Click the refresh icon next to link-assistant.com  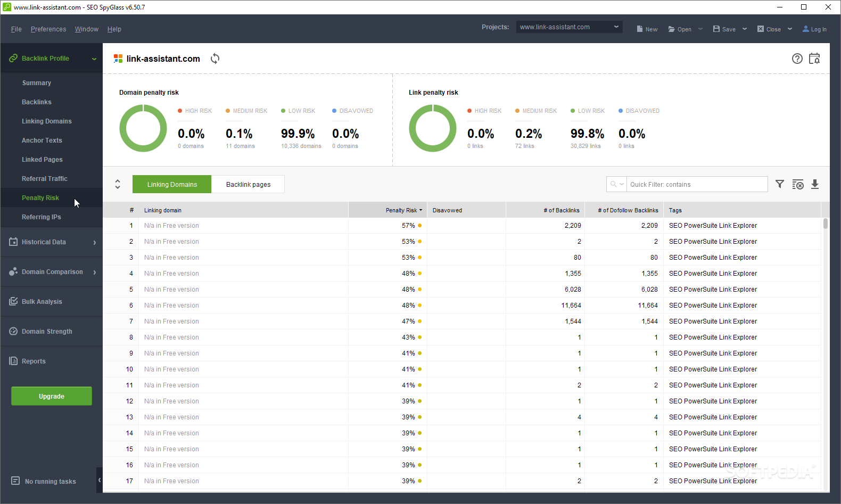pyautogui.click(x=215, y=59)
